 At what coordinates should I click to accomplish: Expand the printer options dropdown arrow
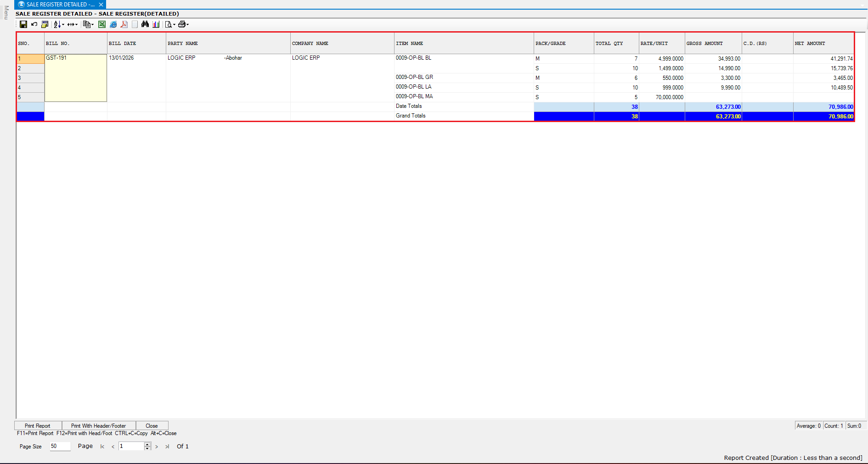point(188,25)
